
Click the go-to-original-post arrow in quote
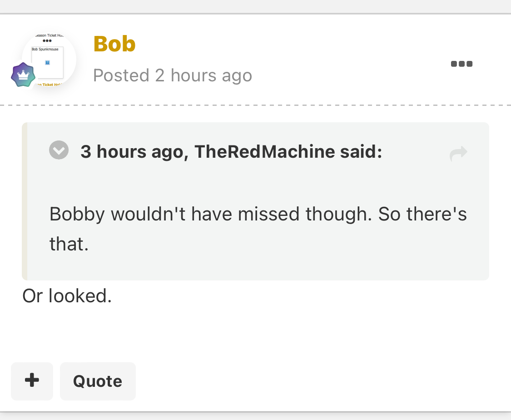tap(458, 153)
